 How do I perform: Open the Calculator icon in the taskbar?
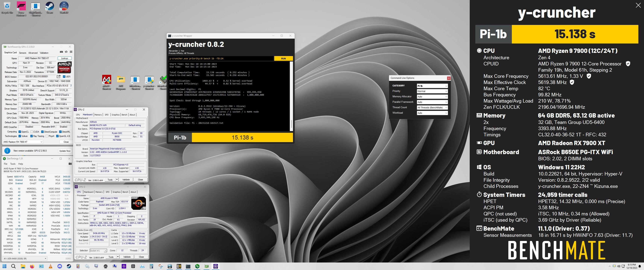point(151,266)
